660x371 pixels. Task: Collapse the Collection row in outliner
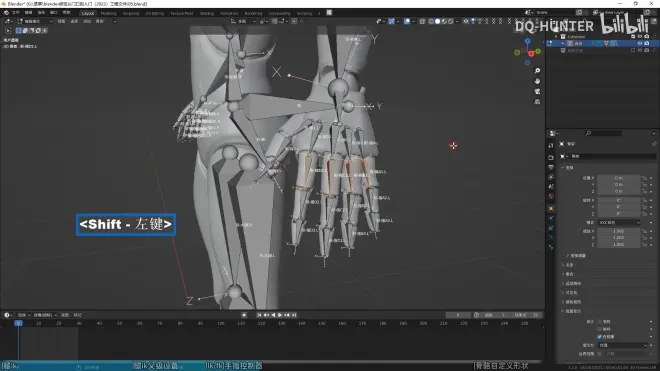pos(556,37)
